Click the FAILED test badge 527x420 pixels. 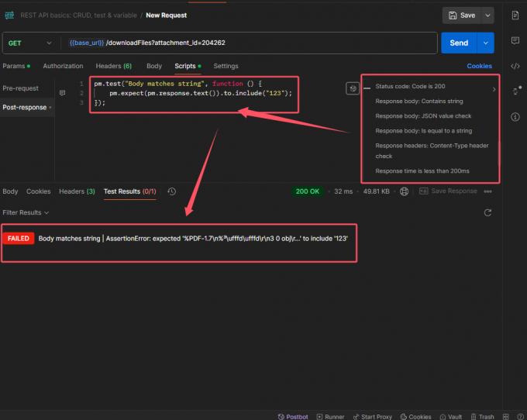(19, 239)
